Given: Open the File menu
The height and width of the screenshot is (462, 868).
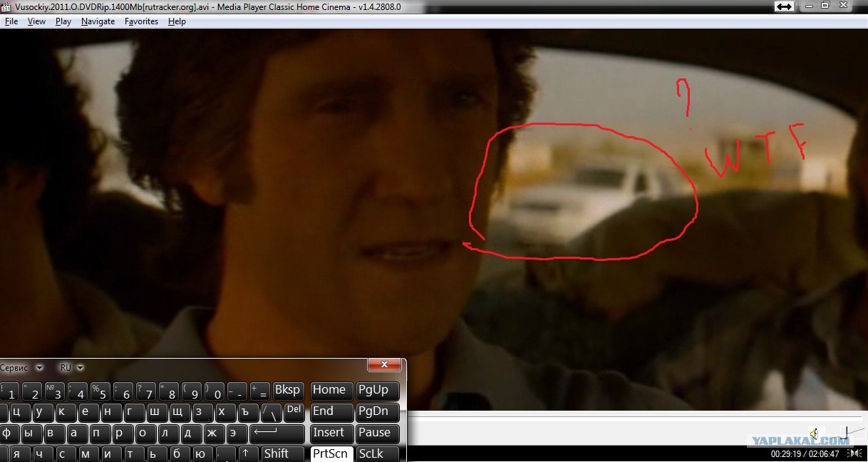Looking at the screenshot, I should (x=11, y=21).
